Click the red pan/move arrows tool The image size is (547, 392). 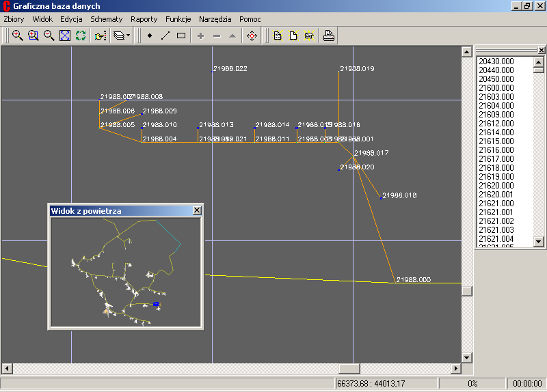(x=251, y=36)
